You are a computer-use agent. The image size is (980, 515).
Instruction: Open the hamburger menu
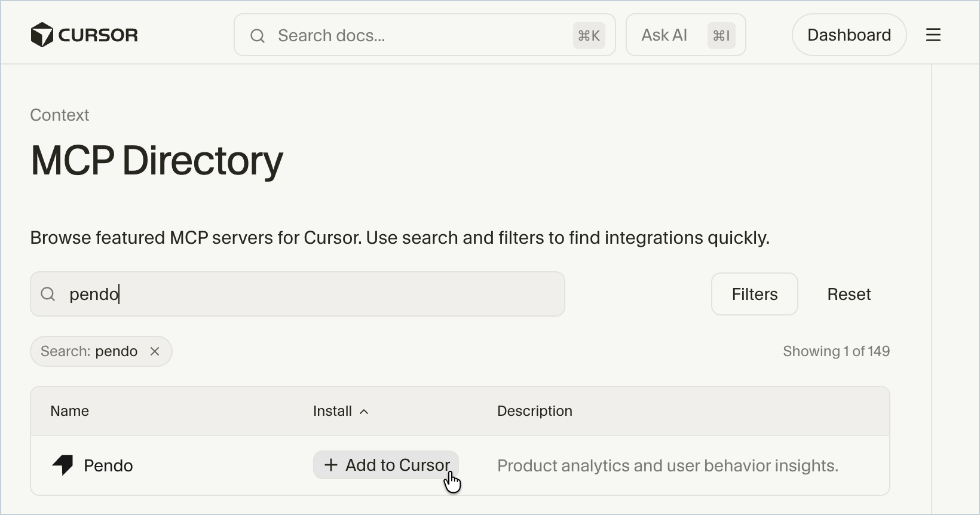pyautogui.click(x=933, y=35)
